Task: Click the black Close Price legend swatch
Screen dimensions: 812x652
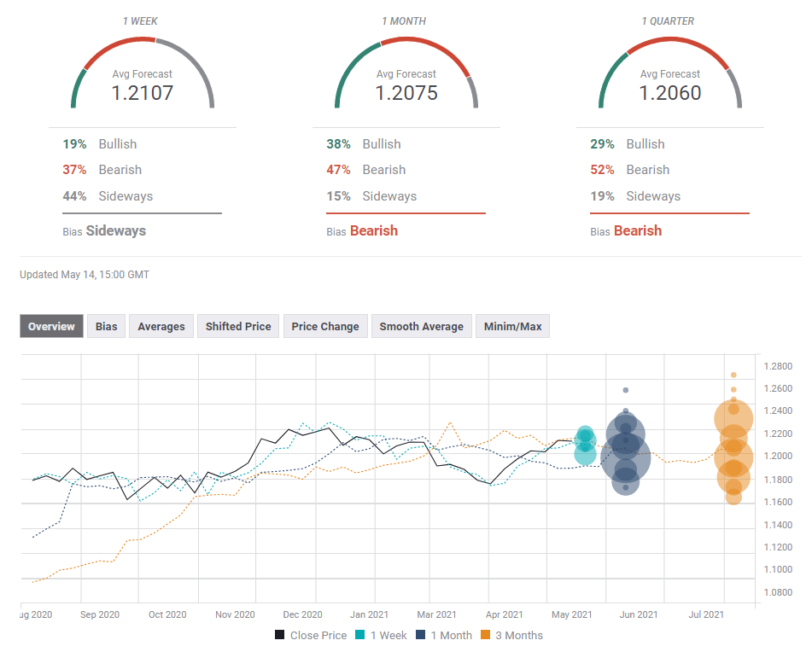Action: pos(280,635)
